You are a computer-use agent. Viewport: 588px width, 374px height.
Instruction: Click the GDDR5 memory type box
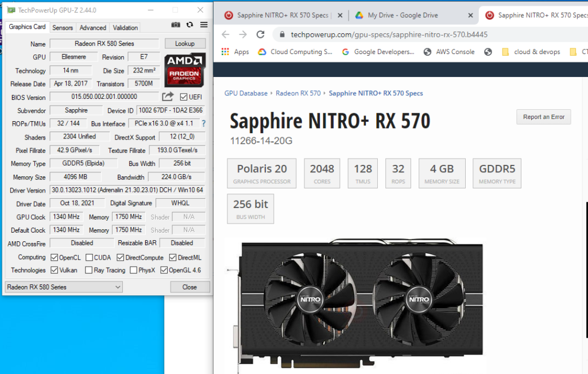(497, 173)
